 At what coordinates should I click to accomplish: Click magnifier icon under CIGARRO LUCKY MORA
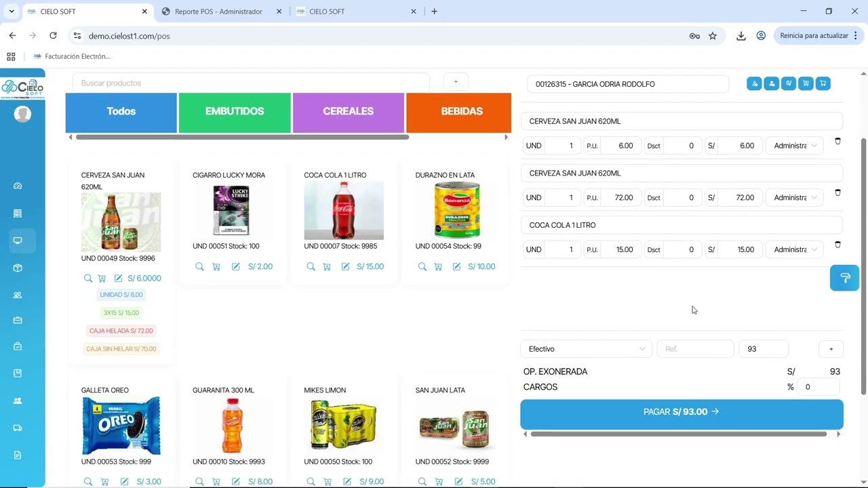coord(199,267)
